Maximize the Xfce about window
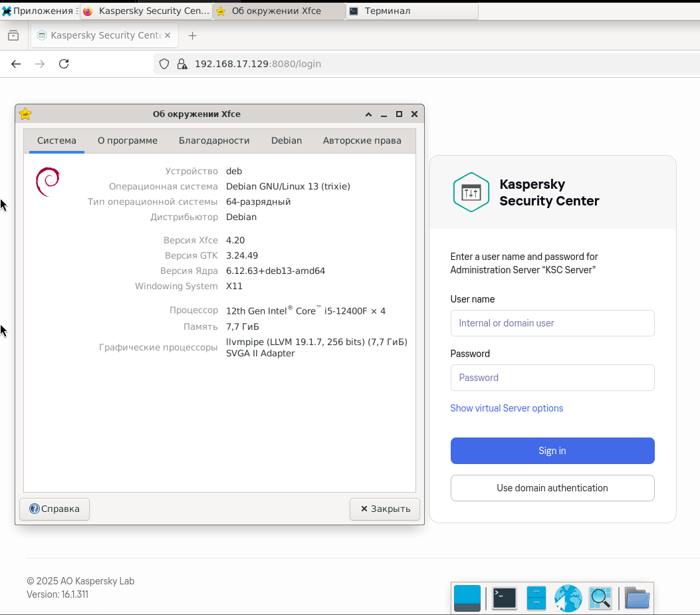 [399, 114]
